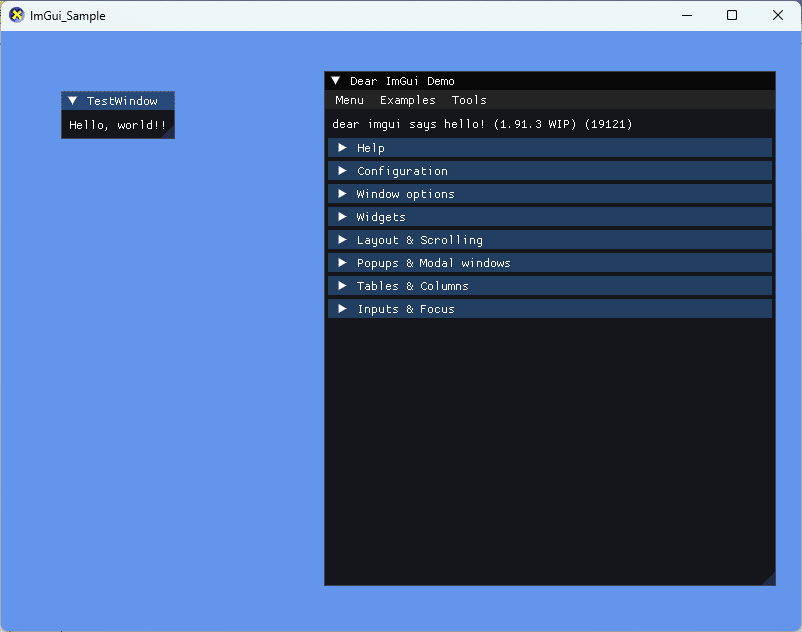Click the Inputs & Focus arrow icon
802x632 pixels.
[343, 308]
